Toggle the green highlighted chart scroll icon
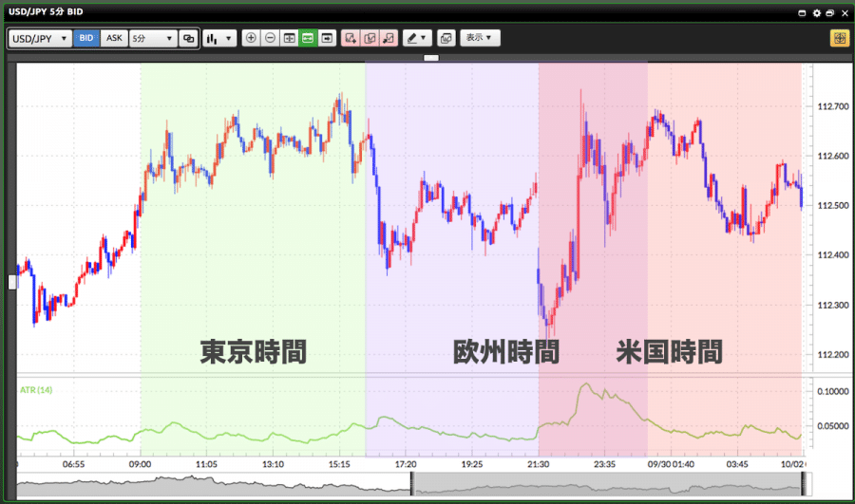The height and width of the screenshot is (504, 855). click(x=308, y=38)
